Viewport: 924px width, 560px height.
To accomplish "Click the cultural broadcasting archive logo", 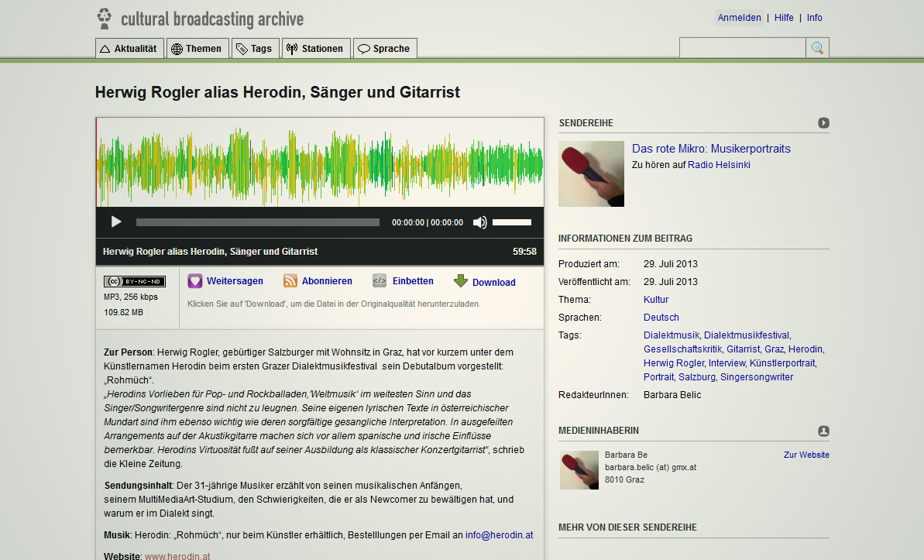I will pyautogui.click(x=201, y=19).
